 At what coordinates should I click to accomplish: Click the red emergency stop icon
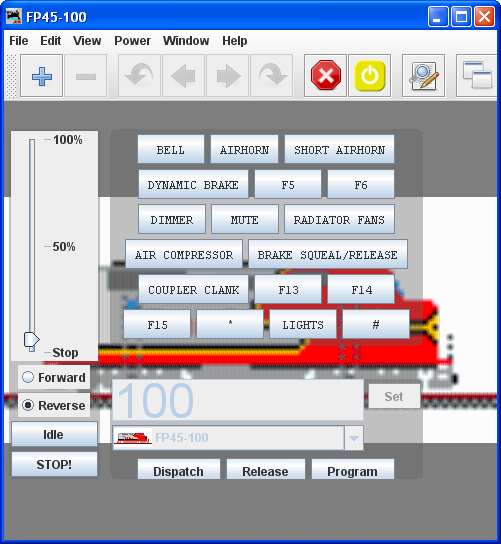[325, 76]
